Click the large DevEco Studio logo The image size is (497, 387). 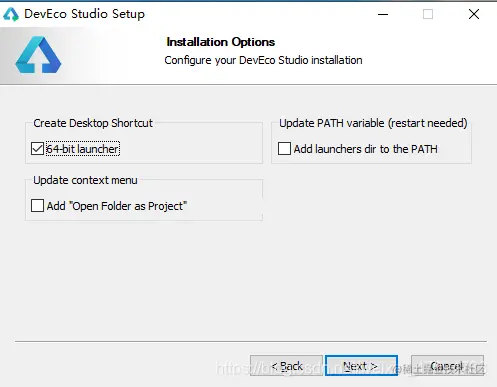coord(38,55)
